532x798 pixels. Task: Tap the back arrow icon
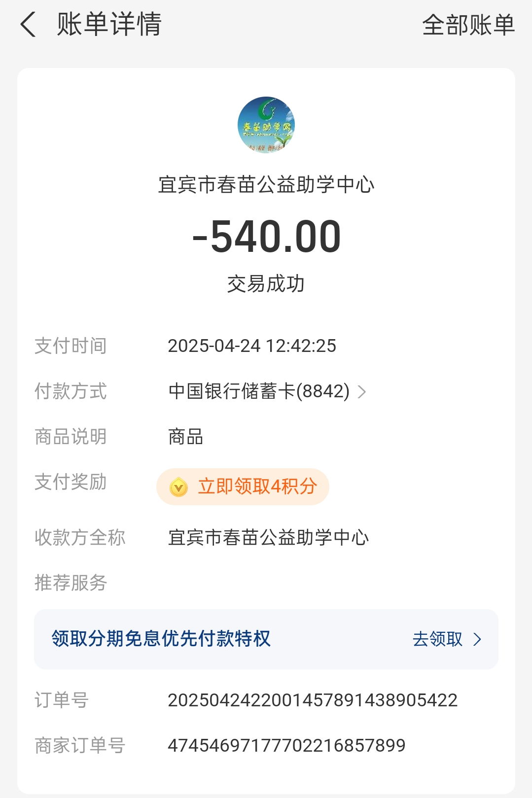point(28,25)
